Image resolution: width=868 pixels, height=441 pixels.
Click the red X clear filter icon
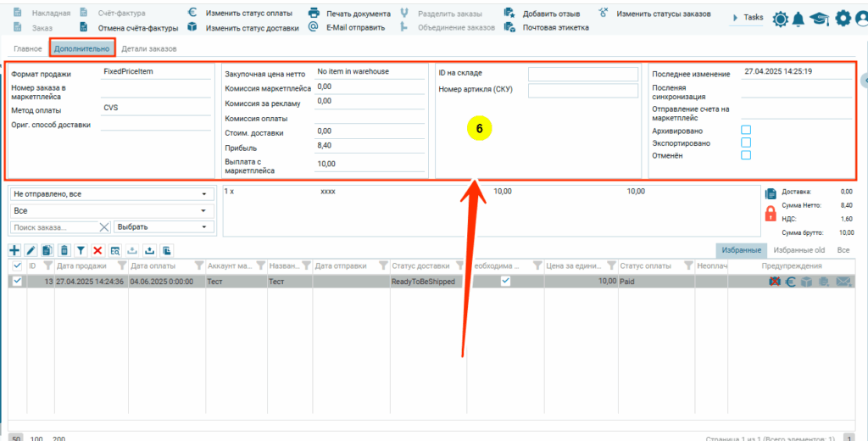[97, 250]
